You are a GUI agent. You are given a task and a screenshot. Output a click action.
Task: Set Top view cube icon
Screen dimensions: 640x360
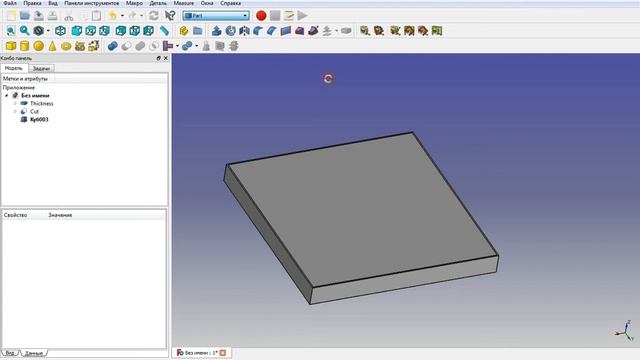91,31
